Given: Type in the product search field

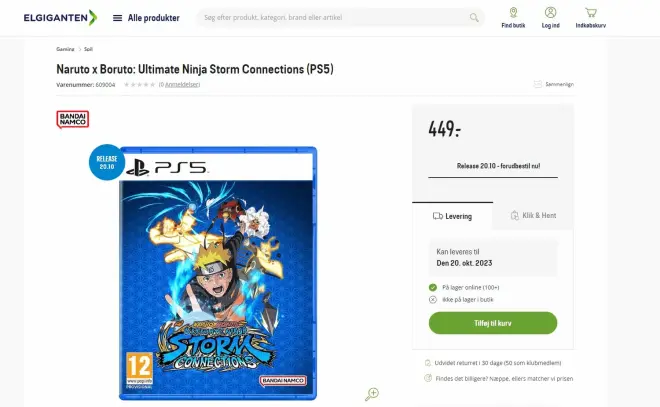Looking at the screenshot, I should [x=330, y=18].
